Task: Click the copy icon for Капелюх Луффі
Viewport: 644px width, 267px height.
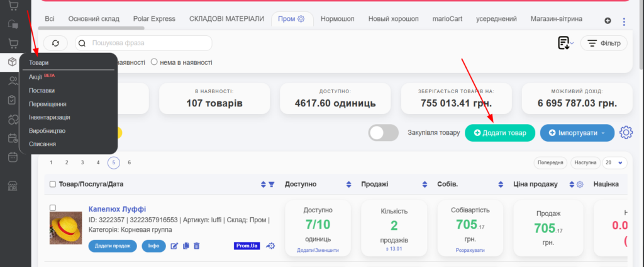Action: (186, 246)
